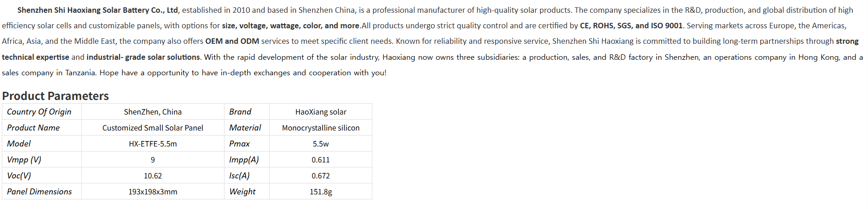This screenshot has height=209, width=868.
Task: Click the Panel Dimensions label cell
Action: point(39,192)
